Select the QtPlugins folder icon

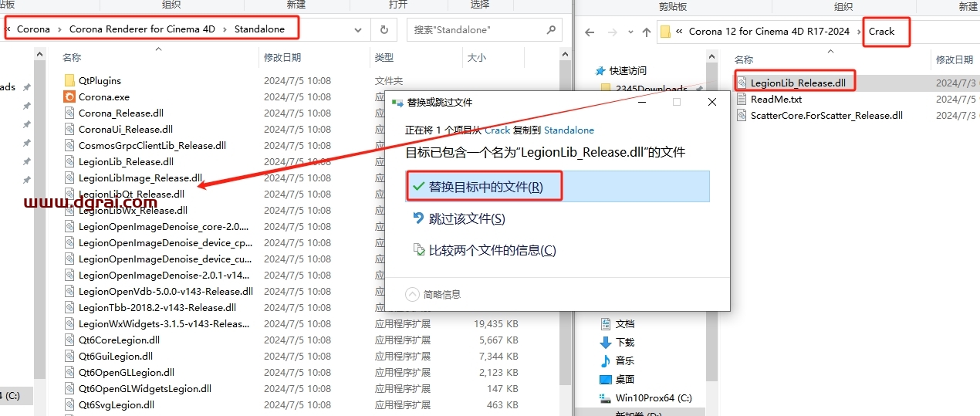(x=69, y=80)
